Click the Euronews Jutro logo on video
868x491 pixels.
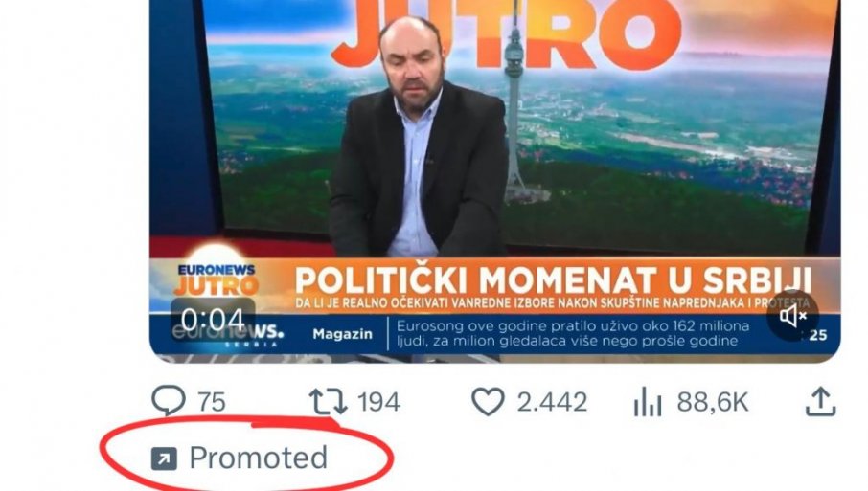[217, 280]
